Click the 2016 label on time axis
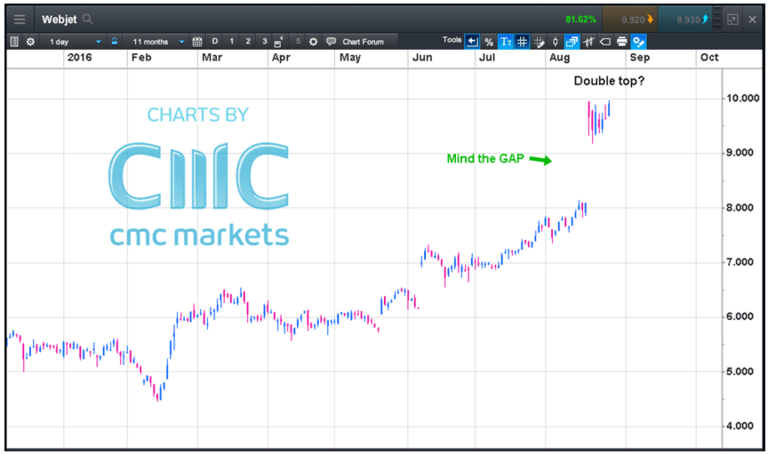The height and width of the screenshot is (454, 768). pyautogui.click(x=79, y=57)
